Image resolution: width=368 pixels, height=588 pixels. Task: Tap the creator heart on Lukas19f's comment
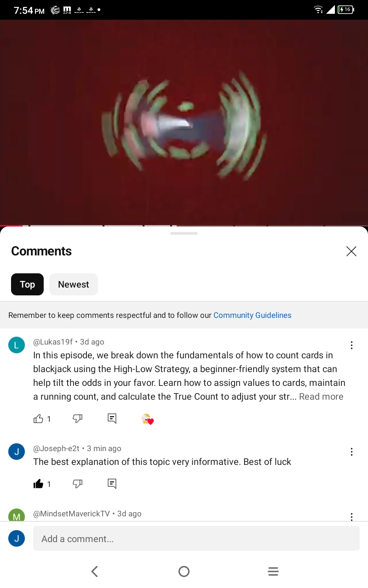tap(147, 418)
